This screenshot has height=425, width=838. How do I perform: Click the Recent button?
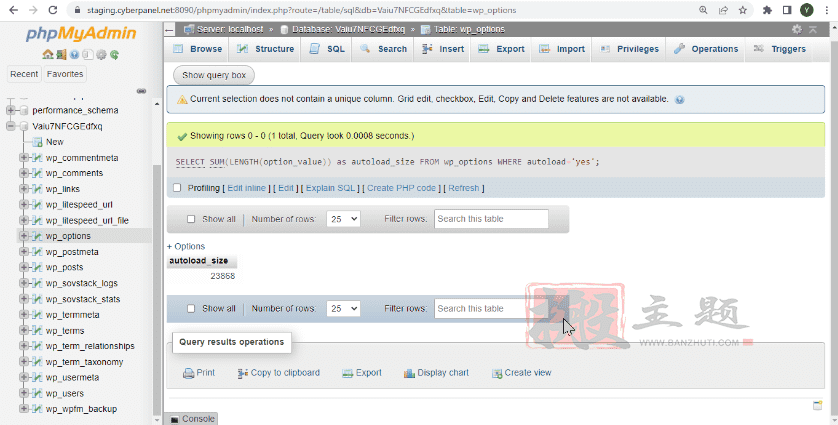[24, 74]
